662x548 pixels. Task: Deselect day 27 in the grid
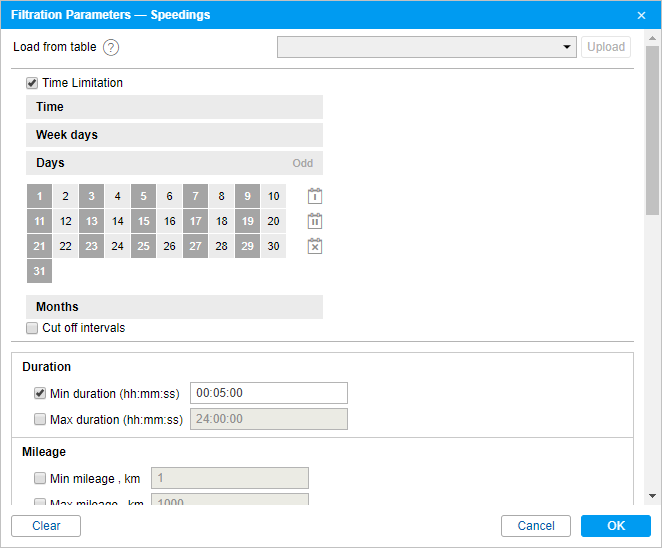pos(195,246)
